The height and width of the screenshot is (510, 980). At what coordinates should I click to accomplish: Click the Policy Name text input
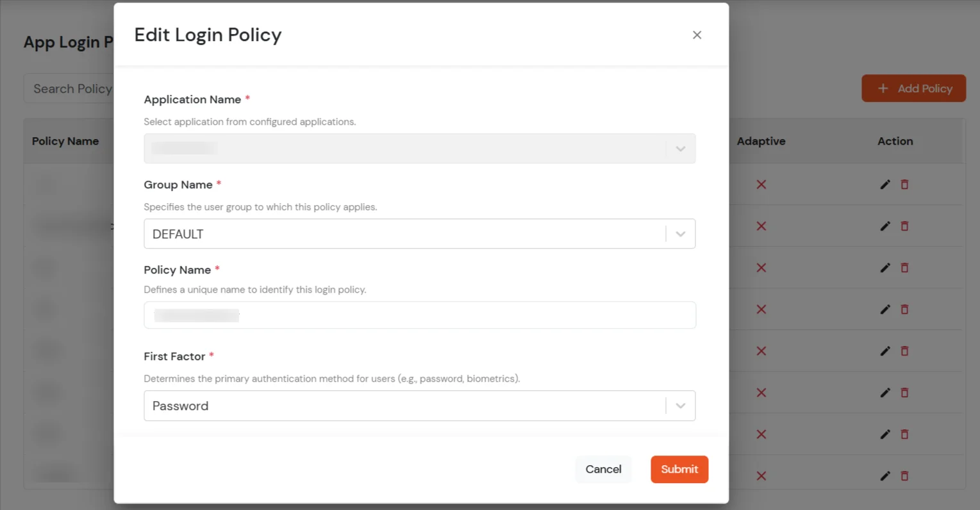[x=420, y=315]
